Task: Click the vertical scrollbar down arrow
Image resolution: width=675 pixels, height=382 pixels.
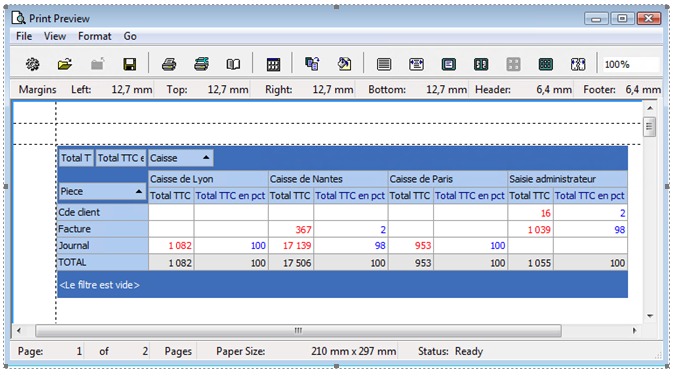Action: (650, 316)
